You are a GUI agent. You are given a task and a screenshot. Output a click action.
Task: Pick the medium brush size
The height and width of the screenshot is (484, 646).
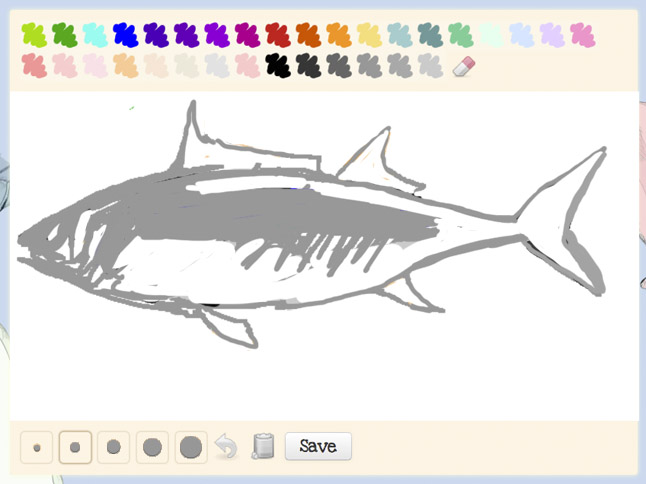[114, 447]
